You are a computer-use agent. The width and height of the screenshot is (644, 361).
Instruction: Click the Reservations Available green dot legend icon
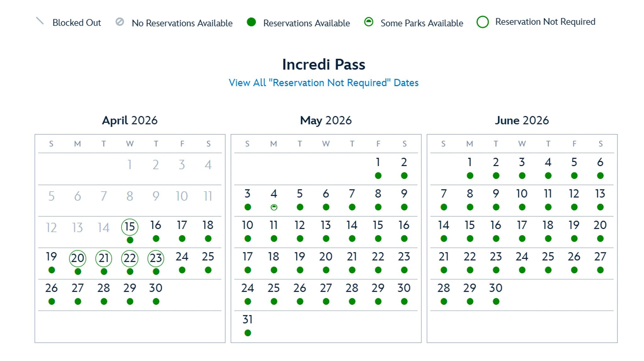click(x=251, y=22)
